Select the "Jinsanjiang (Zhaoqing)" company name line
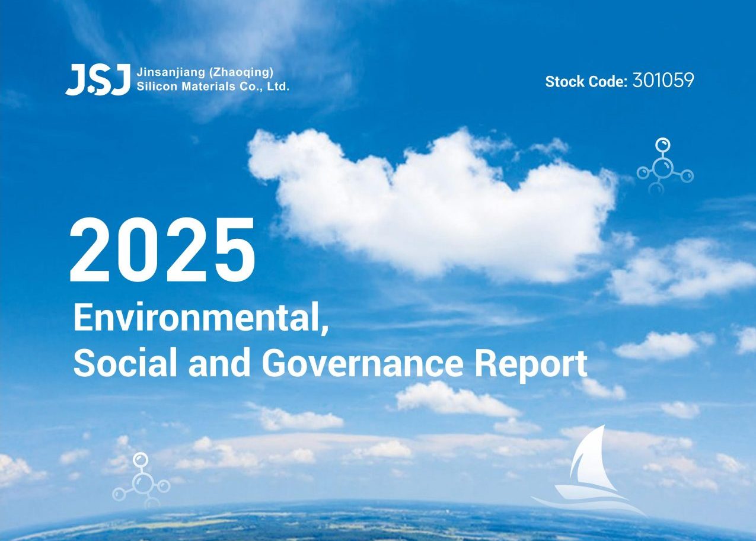This screenshot has height=541, width=756. pos(205,72)
